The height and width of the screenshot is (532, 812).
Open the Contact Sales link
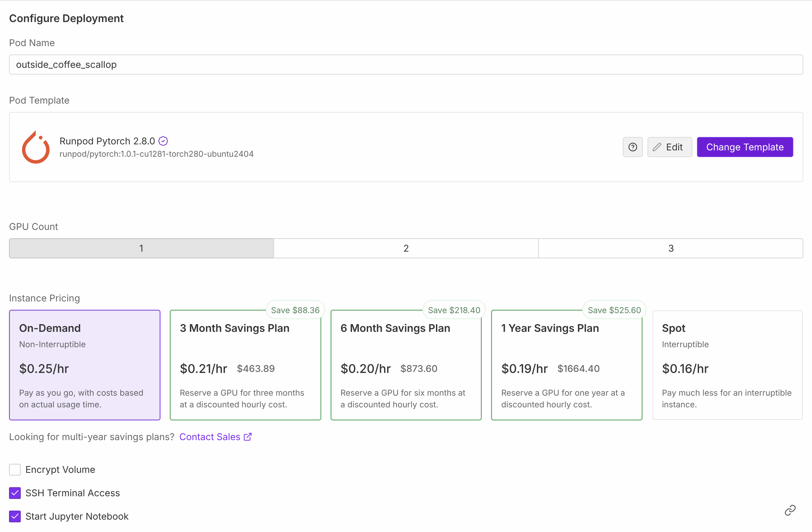(215, 437)
